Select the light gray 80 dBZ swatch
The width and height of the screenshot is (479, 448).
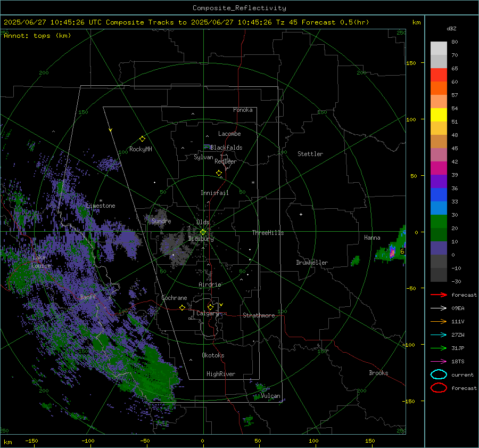click(x=439, y=48)
